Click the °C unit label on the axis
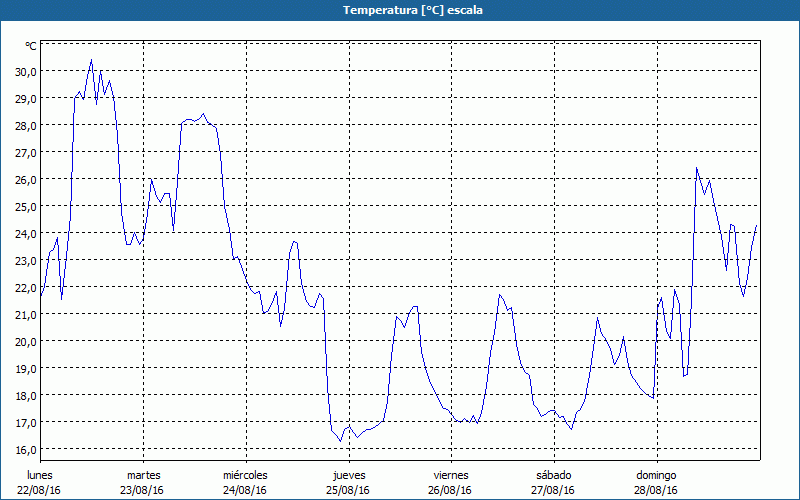 tap(31, 46)
